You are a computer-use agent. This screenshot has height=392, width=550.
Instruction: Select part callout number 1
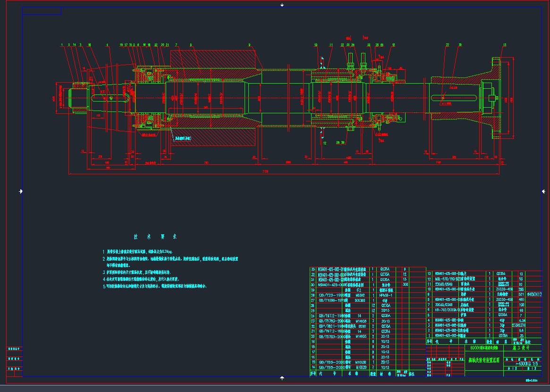coord(62,45)
